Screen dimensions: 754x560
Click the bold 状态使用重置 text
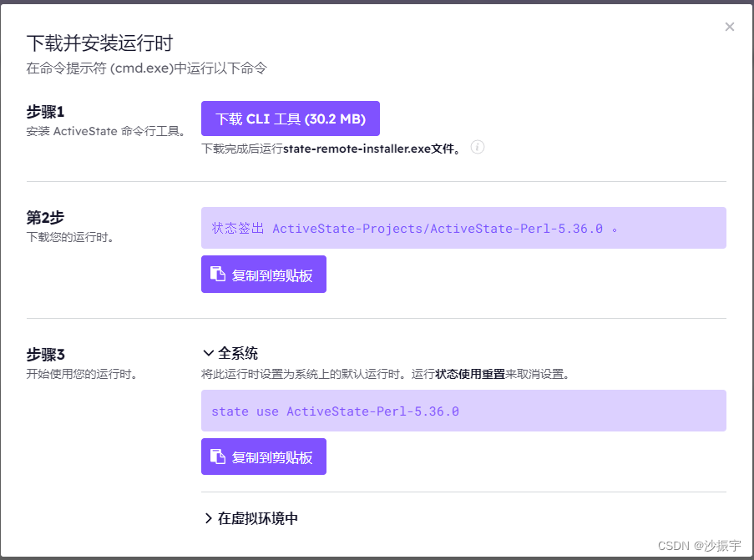470,374
